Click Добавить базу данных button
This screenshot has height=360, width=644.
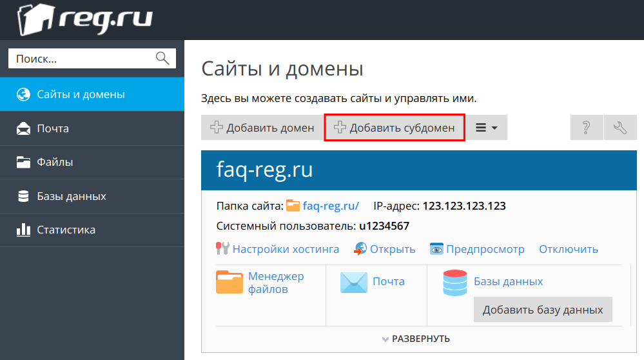click(x=543, y=310)
